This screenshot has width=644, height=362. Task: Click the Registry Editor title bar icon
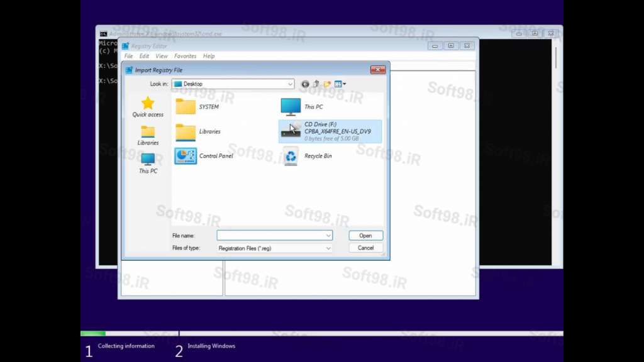pos(125,46)
